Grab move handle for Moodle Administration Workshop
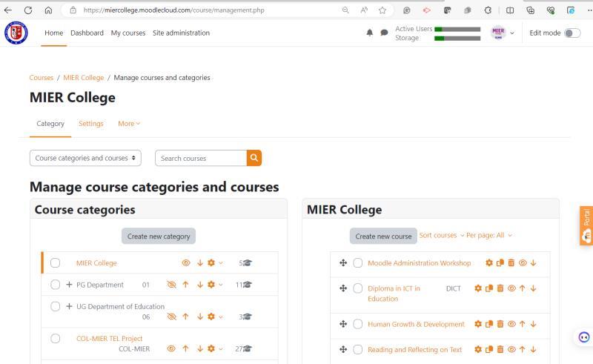This screenshot has width=593, height=364. pyautogui.click(x=343, y=262)
